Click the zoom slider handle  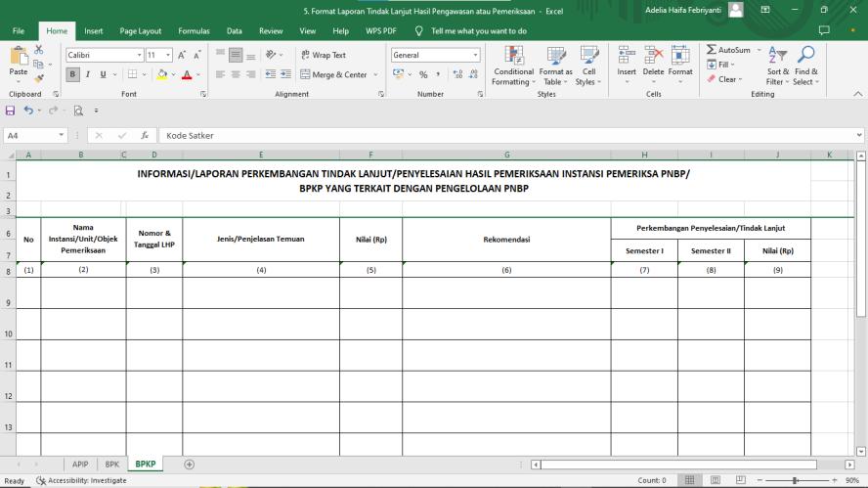point(795,480)
